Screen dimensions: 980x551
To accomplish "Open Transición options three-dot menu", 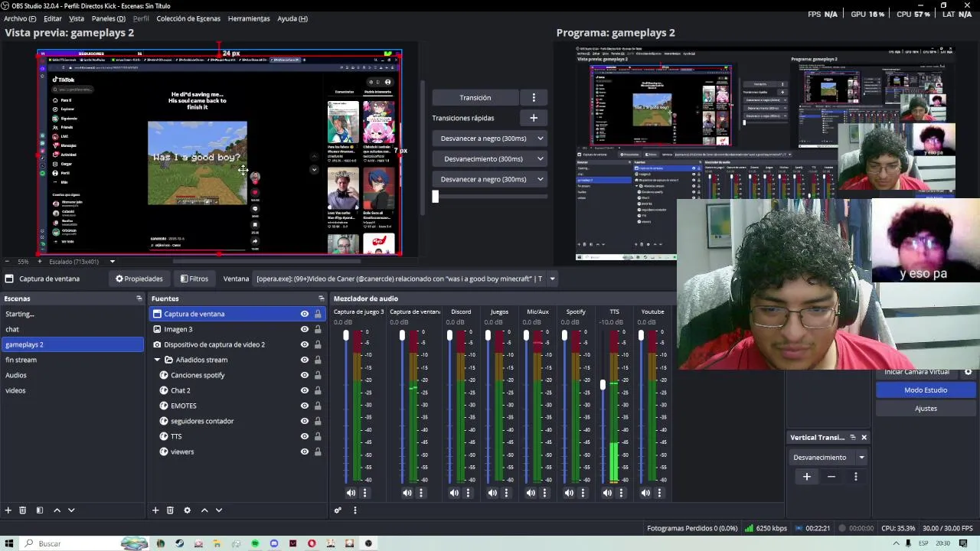I will 534,98.
